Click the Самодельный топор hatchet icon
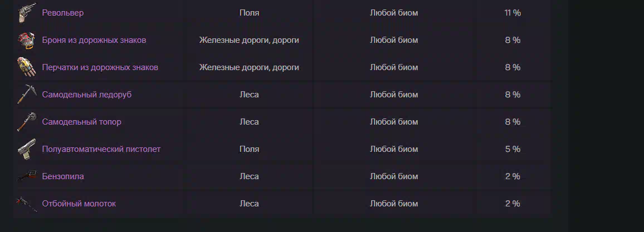Screen dimensions: 644x232 [x=27, y=122]
